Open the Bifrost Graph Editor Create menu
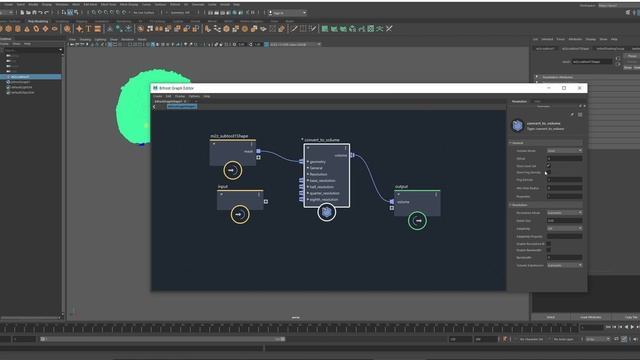The width and height of the screenshot is (640, 360). tap(158, 96)
